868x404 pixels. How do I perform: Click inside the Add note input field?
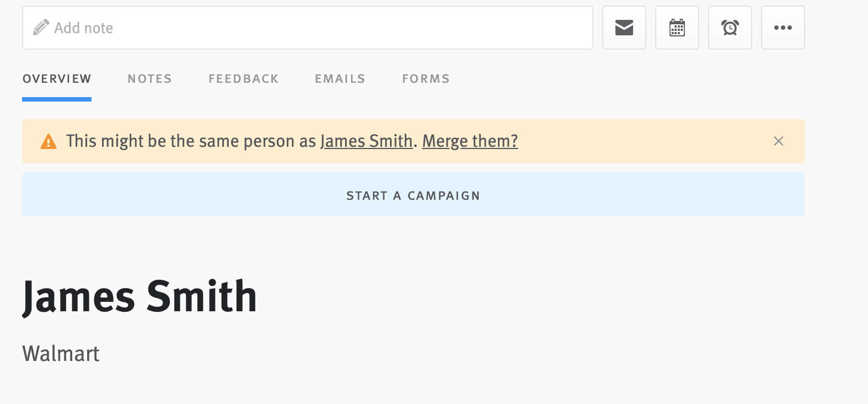coord(221,28)
